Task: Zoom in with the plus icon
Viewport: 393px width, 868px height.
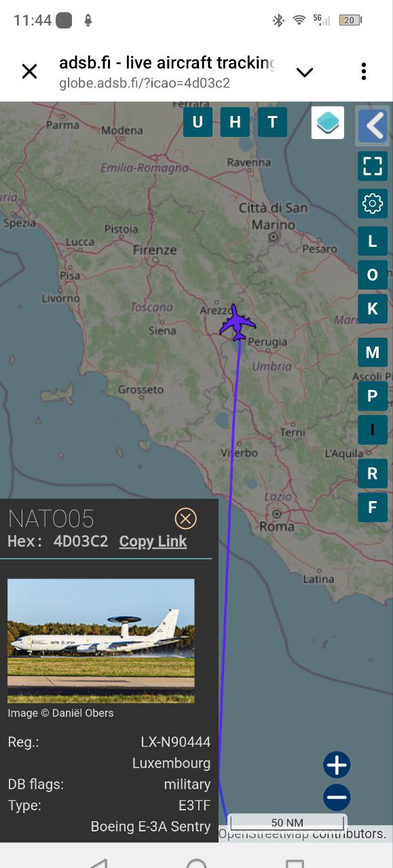Action: click(337, 765)
